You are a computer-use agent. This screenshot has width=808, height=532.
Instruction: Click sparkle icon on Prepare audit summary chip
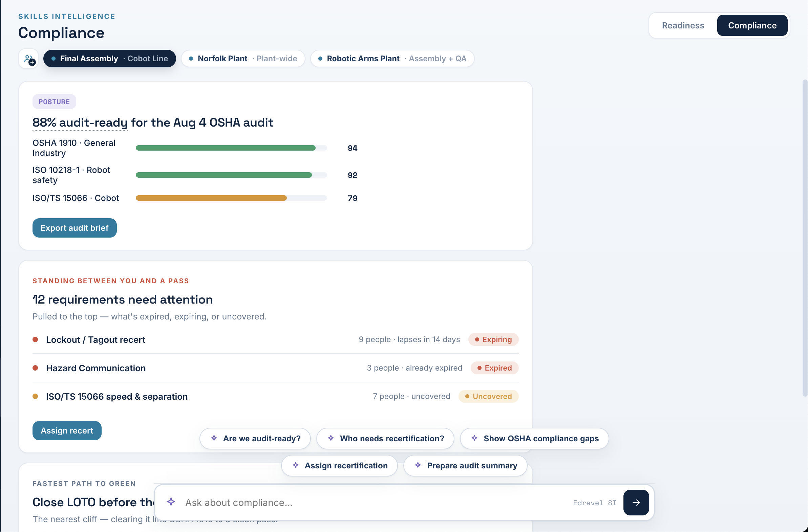(x=418, y=465)
